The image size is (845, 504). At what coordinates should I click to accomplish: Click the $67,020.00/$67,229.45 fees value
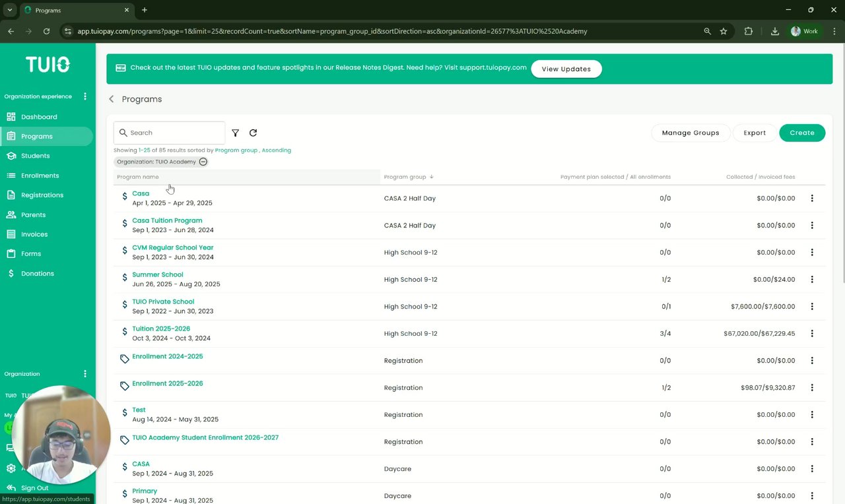pyautogui.click(x=759, y=333)
